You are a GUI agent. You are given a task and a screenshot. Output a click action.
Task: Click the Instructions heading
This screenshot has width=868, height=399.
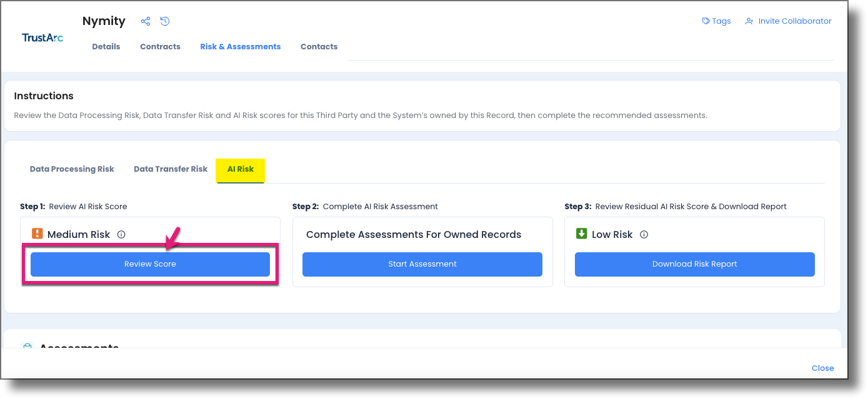tap(44, 96)
